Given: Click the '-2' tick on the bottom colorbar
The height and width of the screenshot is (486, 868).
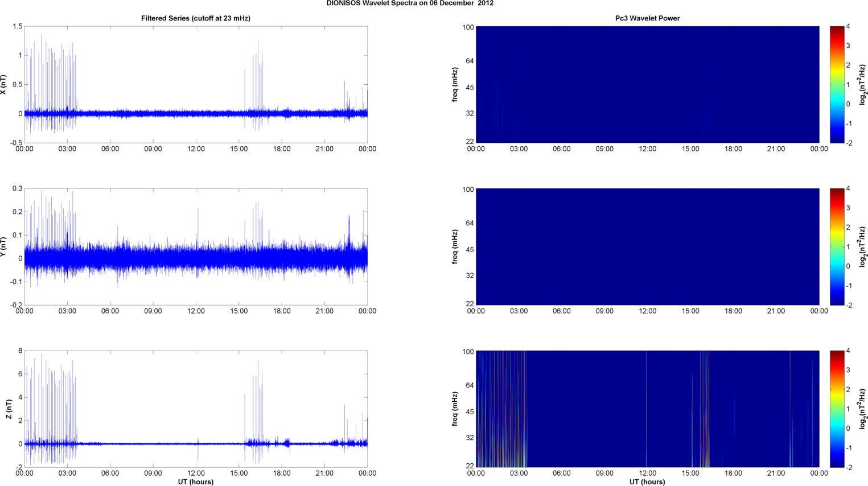Looking at the screenshot, I should click(849, 467).
